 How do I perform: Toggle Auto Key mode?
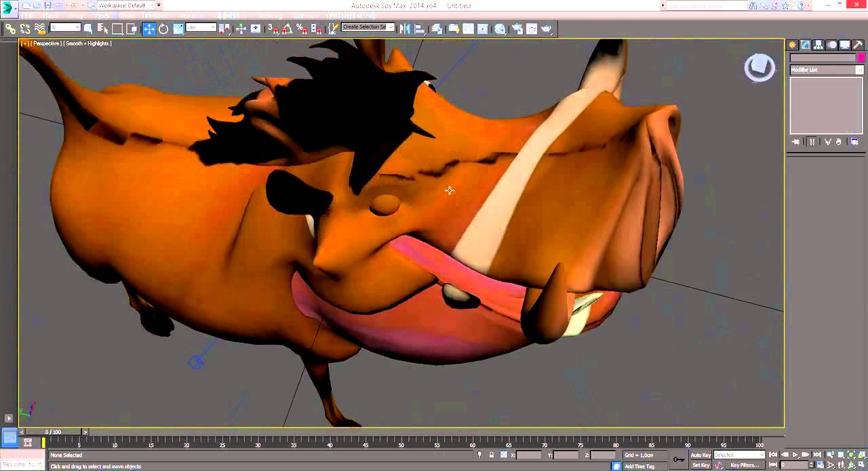coord(701,455)
